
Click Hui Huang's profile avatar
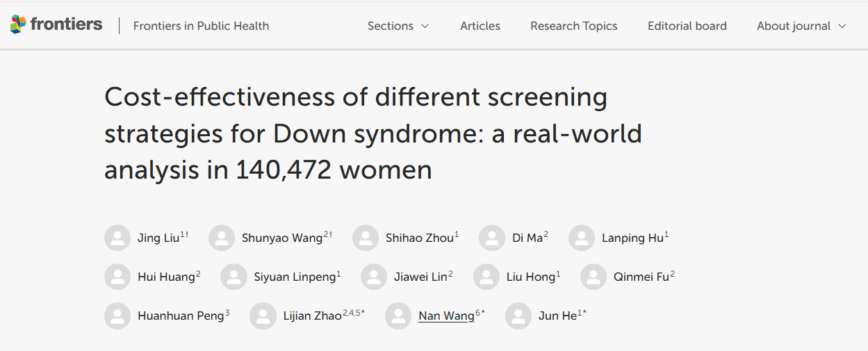(x=117, y=277)
